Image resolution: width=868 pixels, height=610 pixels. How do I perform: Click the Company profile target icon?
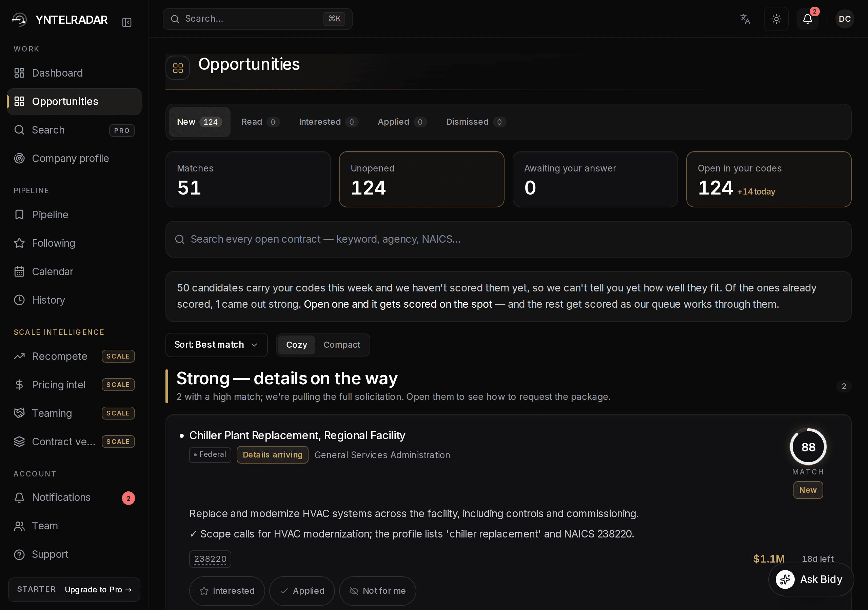pyautogui.click(x=19, y=158)
